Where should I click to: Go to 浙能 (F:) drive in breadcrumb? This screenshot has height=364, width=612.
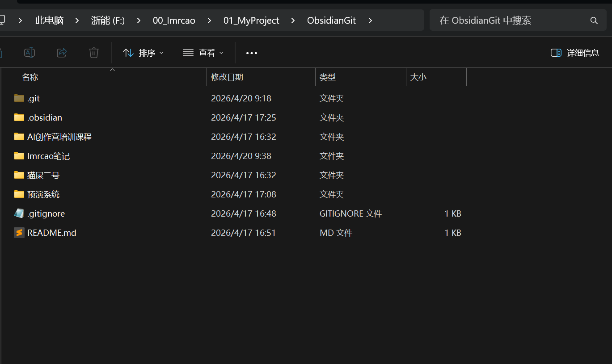pyautogui.click(x=108, y=21)
